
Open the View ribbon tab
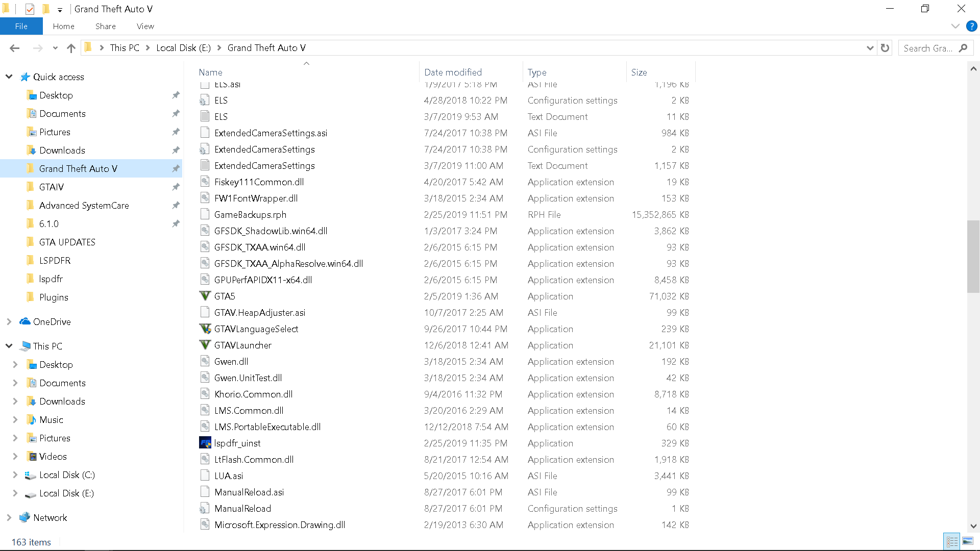pyautogui.click(x=145, y=26)
